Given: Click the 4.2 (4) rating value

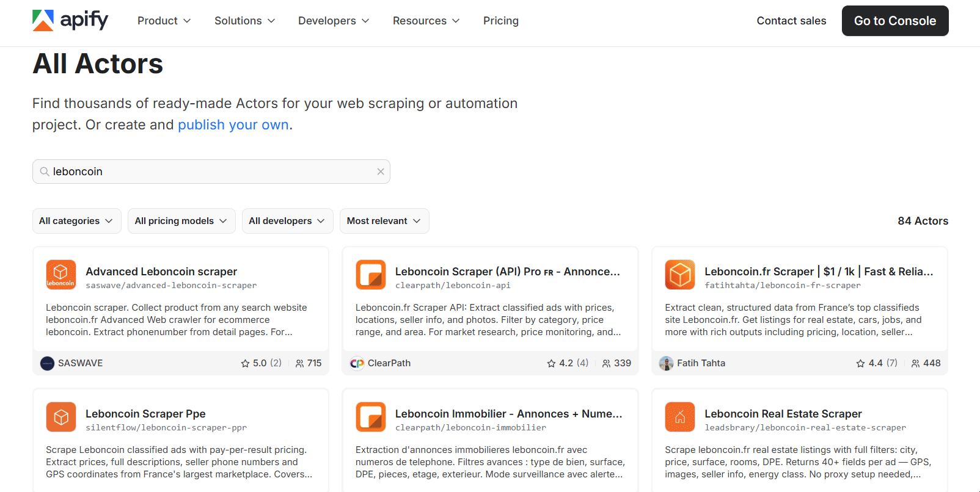Looking at the screenshot, I should [x=574, y=363].
